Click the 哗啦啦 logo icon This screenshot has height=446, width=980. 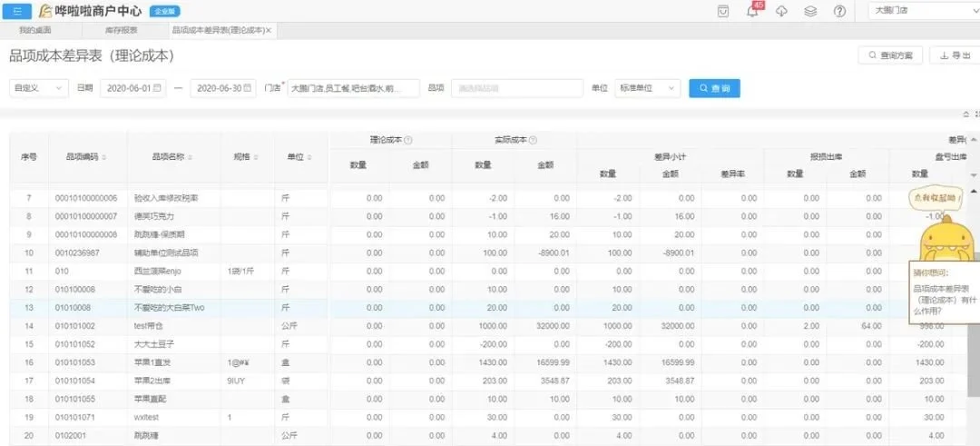coord(45,11)
